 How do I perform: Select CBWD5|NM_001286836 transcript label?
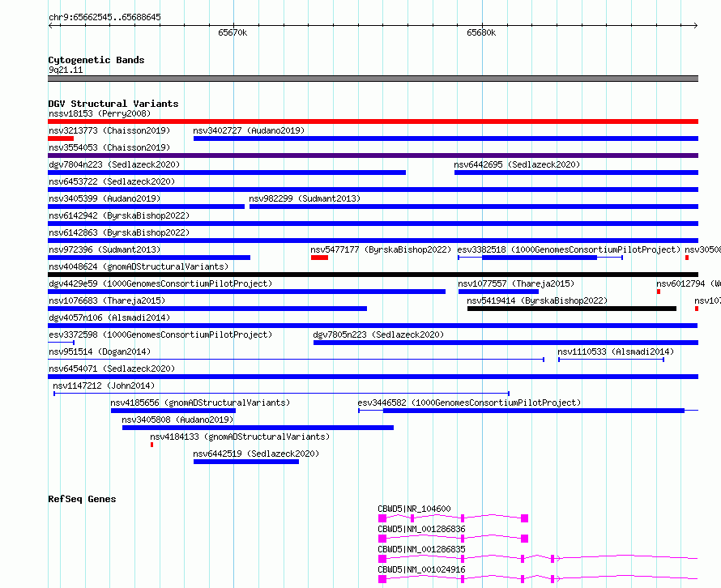pyautogui.click(x=421, y=529)
